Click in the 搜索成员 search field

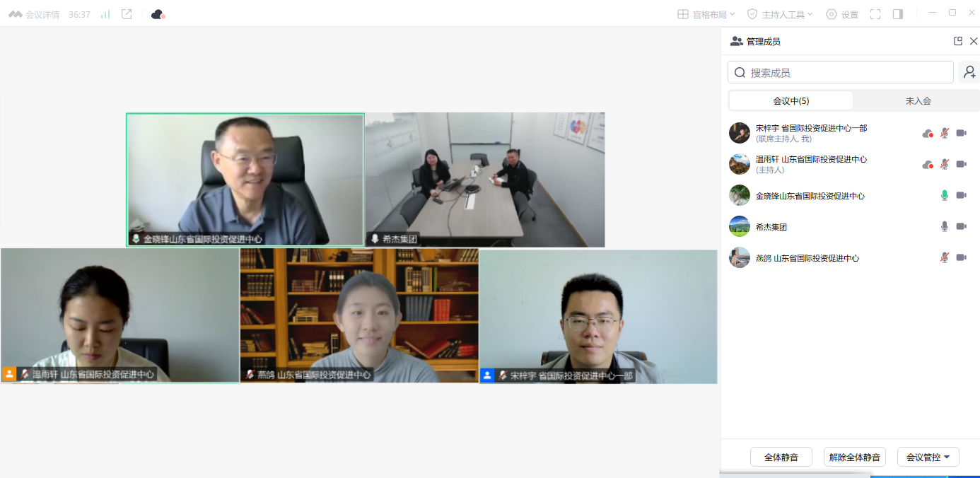(x=841, y=72)
